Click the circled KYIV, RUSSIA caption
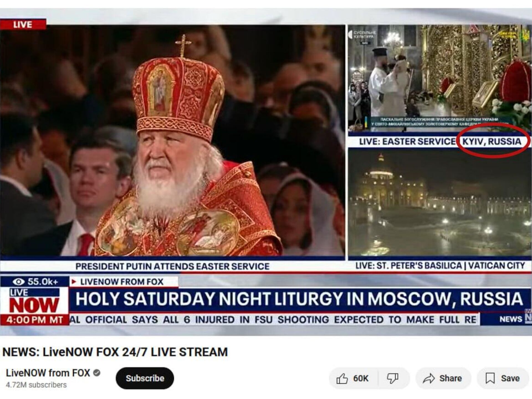 point(492,142)
